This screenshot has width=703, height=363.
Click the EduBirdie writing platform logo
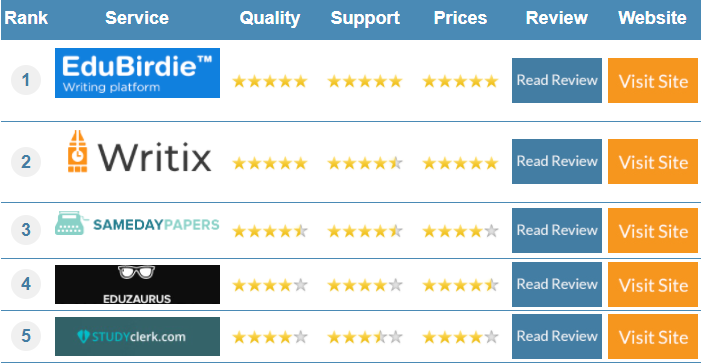[x=137, y=73]
